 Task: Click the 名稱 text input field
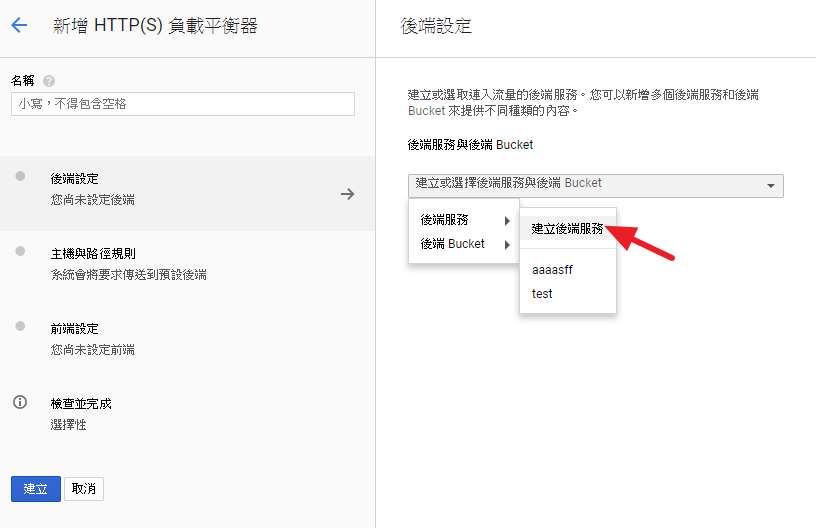coord(182,104)
